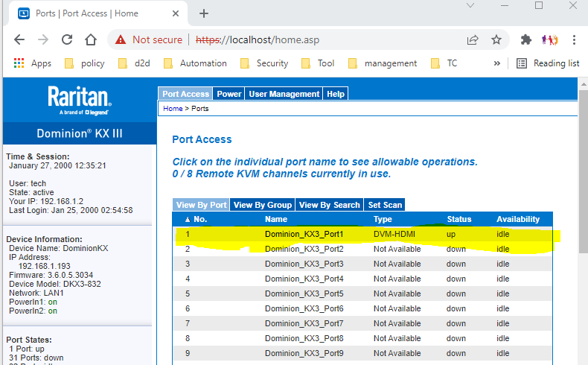The height and width of the screenshot is (365, 588).
Task: Click the Not secure warning icon
Action: click(x=121, y=39)
